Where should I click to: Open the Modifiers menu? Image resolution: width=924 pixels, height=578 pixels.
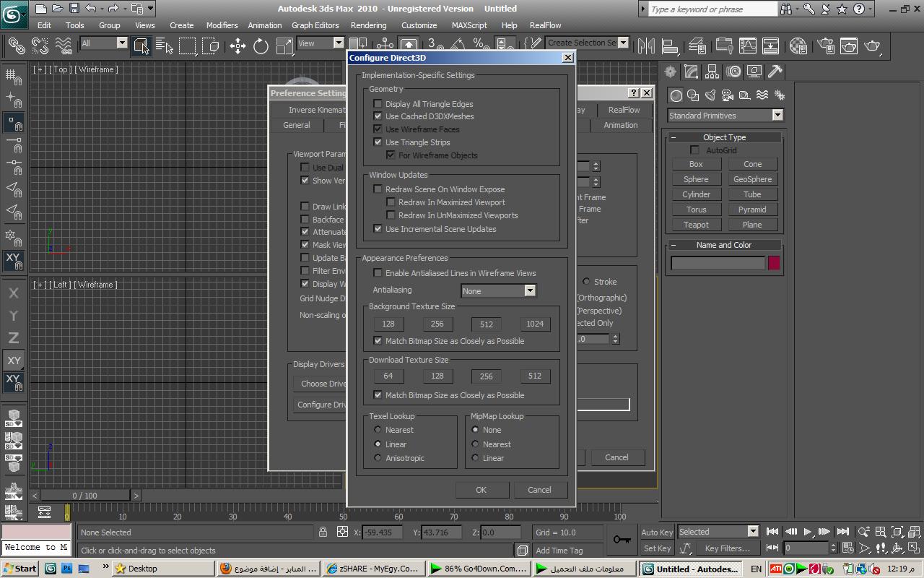click(x=222, y=25)
